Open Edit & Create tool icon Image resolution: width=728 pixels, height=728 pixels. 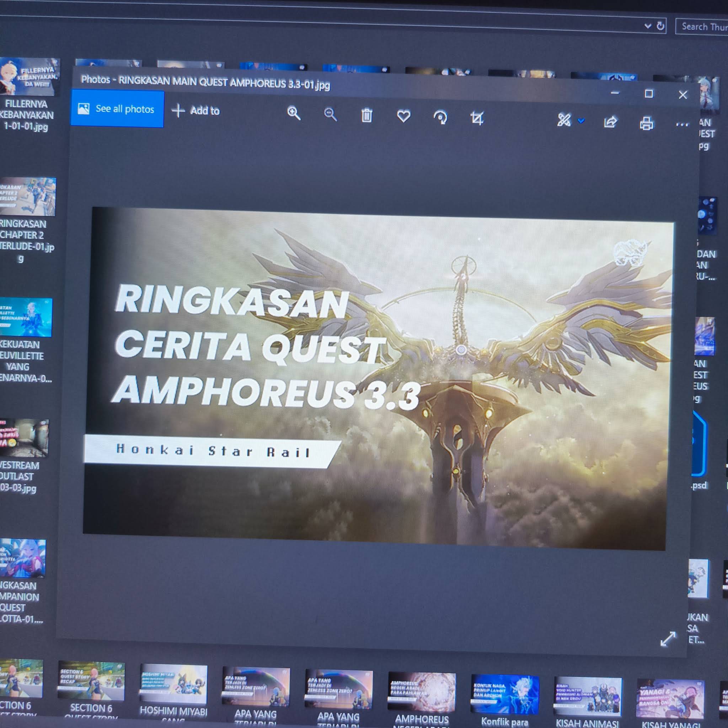pos(564,120)
